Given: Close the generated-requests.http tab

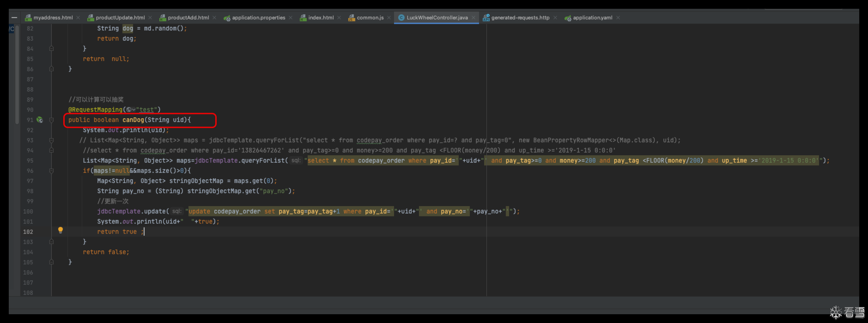Looking at the screenshot, I should click(555, 18).
